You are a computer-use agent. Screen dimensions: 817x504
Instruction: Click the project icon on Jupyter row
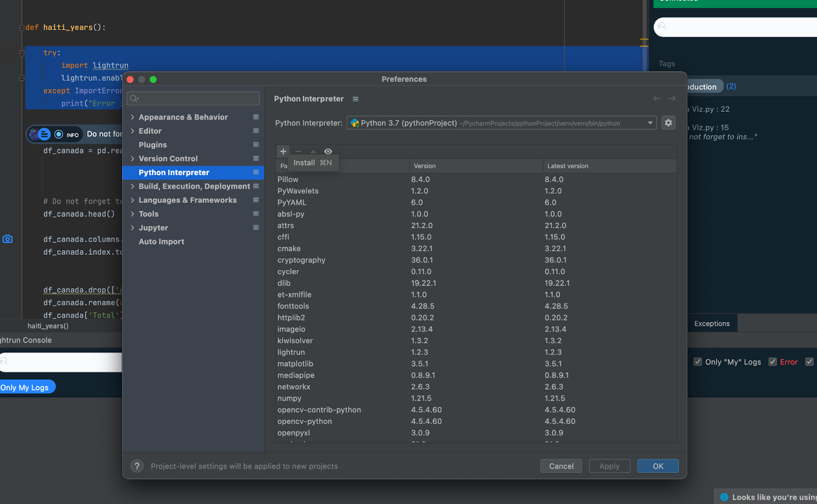point(256,227)
